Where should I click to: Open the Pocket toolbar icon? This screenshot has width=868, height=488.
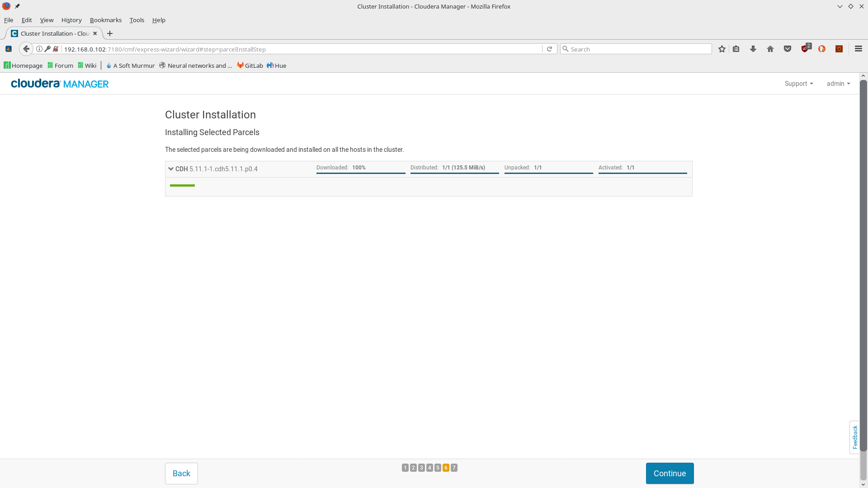pos(788,49)
